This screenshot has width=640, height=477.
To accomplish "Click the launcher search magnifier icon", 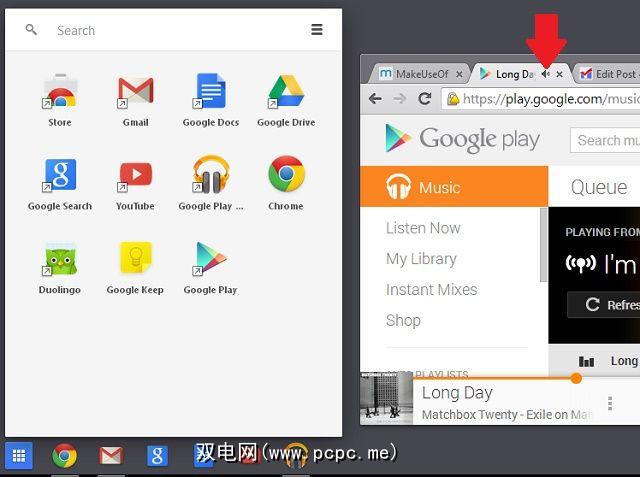I will pyautogui.click(x=31, y=29).
